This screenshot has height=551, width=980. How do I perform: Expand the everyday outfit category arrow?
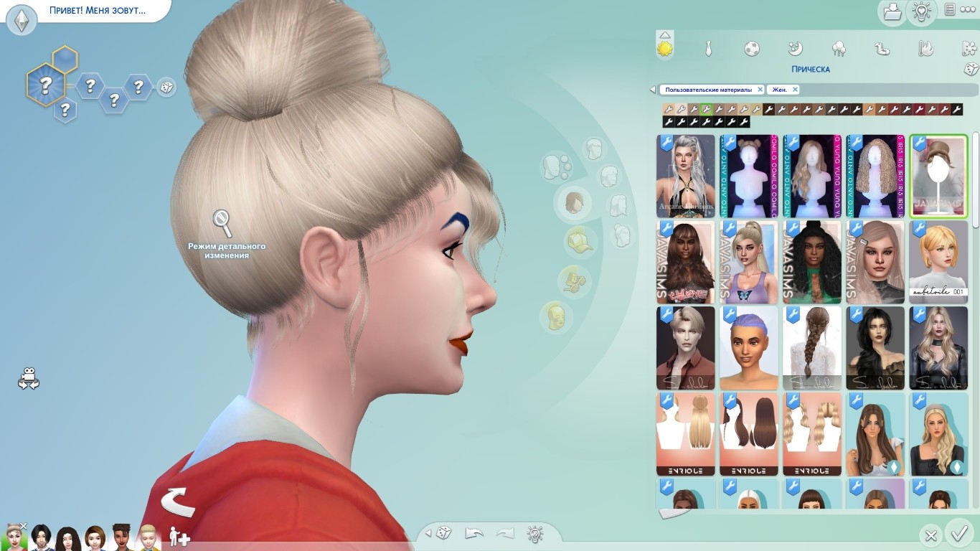pos(665,34)
